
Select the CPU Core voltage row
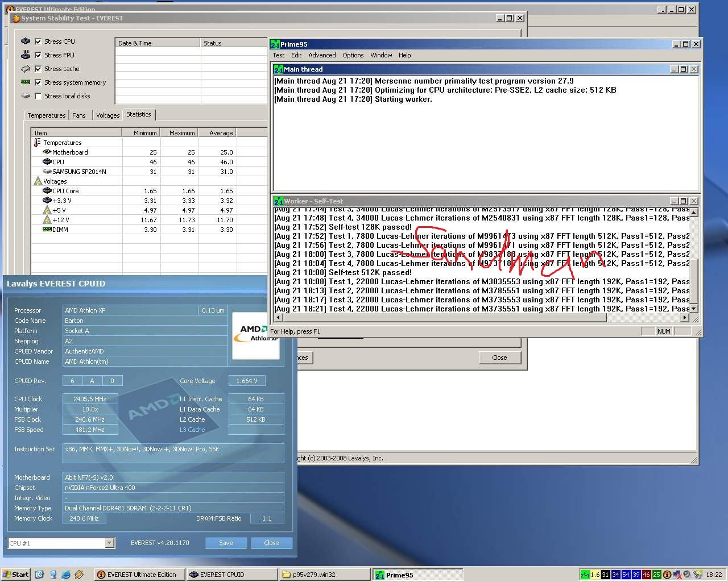(149, 191)
